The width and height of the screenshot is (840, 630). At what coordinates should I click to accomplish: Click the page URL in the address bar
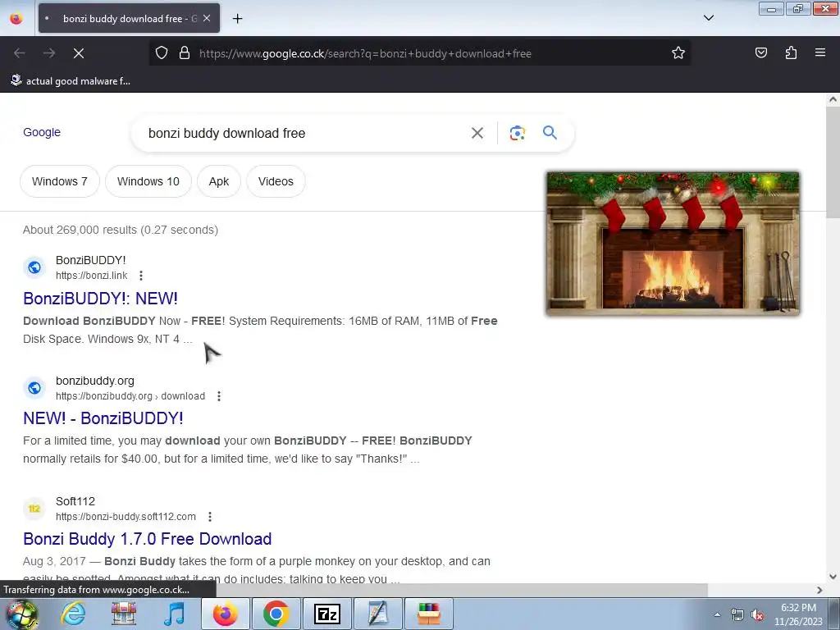pos(365,53)
